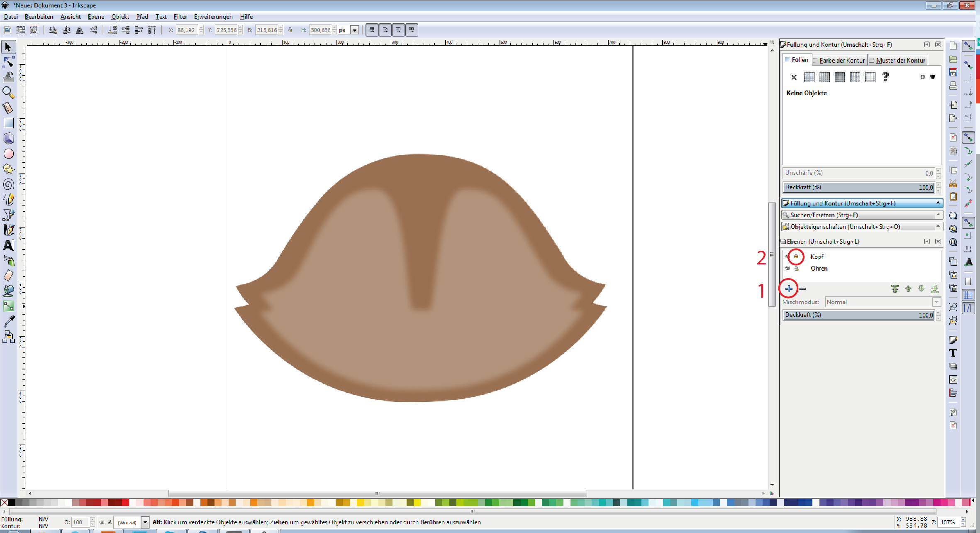The width and height of the screenshot is (980, 533).
Task: Close the Ebenen panel
Action: pos(938,242)
